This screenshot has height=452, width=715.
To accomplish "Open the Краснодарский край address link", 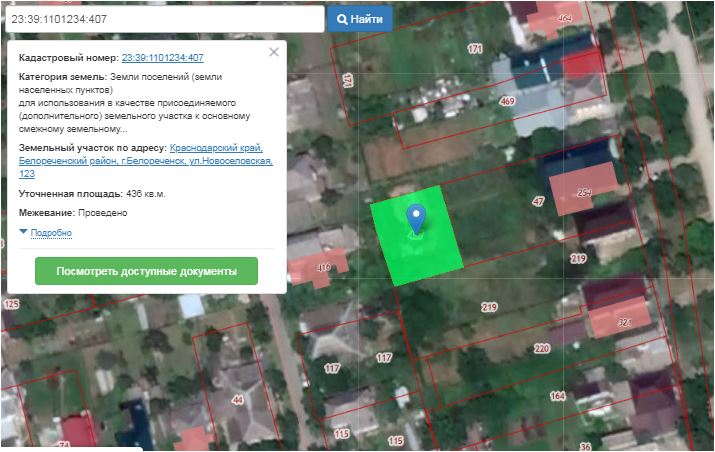I will coord(216,148).
